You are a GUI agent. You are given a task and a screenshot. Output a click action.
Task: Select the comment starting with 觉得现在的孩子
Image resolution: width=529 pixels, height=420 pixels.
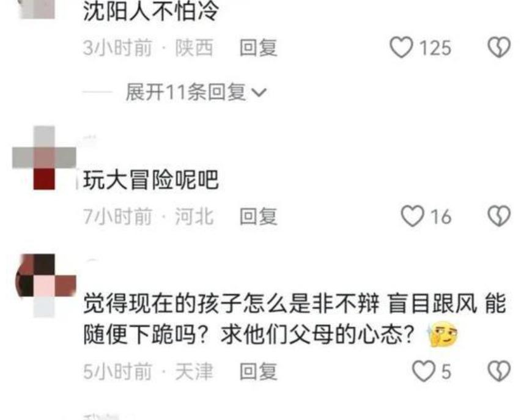295,319
